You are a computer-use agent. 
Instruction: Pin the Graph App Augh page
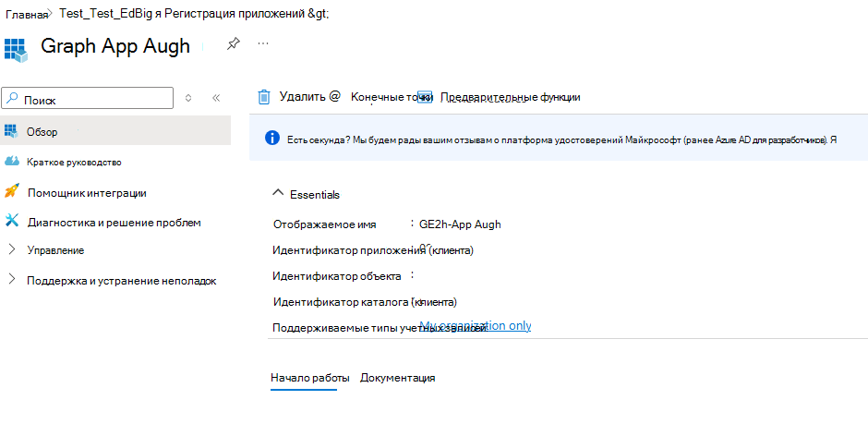pos(233,43)
